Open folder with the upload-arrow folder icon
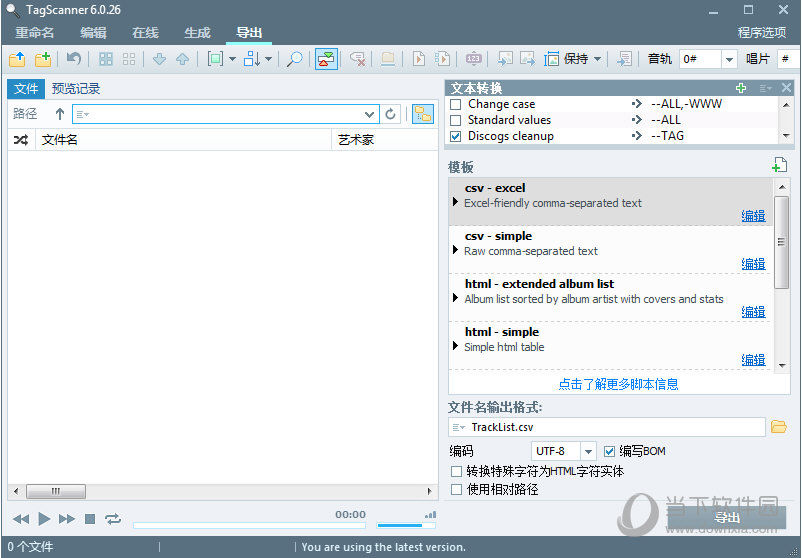 point(17,59)
